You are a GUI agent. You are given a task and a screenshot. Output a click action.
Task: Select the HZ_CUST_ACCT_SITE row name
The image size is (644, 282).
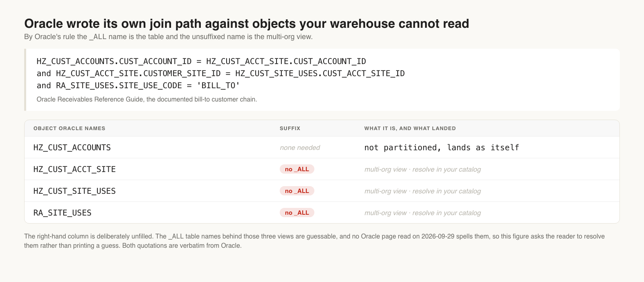[74, 169]
